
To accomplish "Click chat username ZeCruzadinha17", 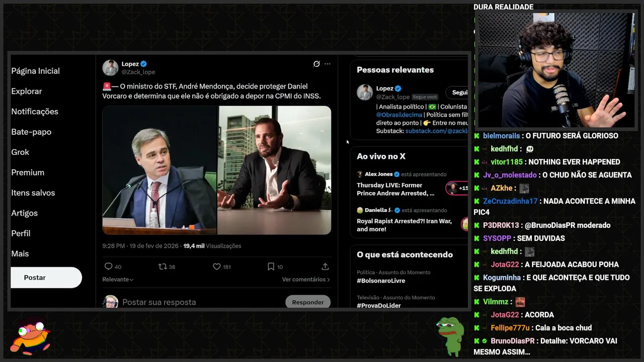I will pos(510,201).
